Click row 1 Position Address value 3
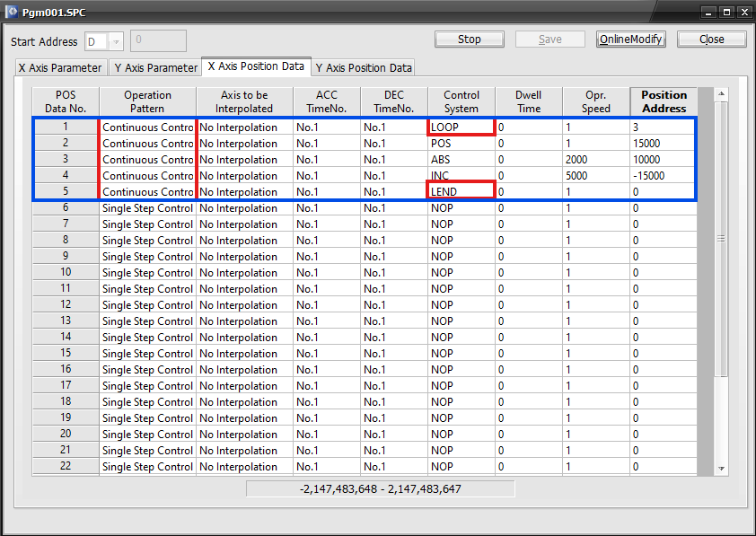Viewport: 756px width, 536px height. coord(663,127)
